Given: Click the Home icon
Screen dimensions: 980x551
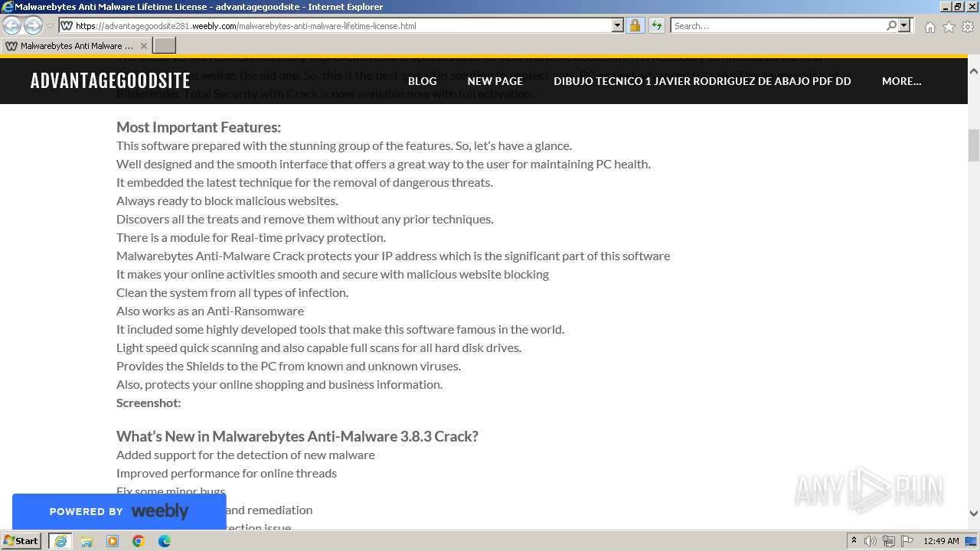Looking at the screenshot, I should click(929, 27).
